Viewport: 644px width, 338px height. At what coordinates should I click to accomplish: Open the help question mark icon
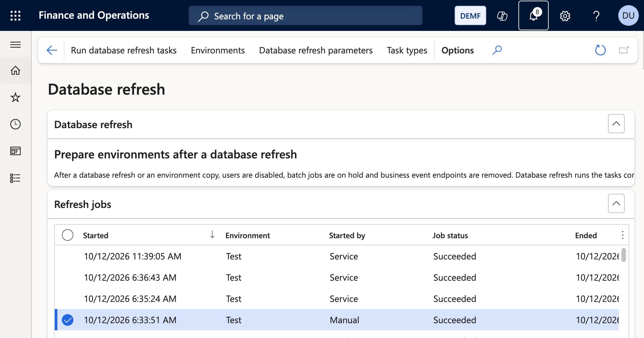(x=596, y=15)
